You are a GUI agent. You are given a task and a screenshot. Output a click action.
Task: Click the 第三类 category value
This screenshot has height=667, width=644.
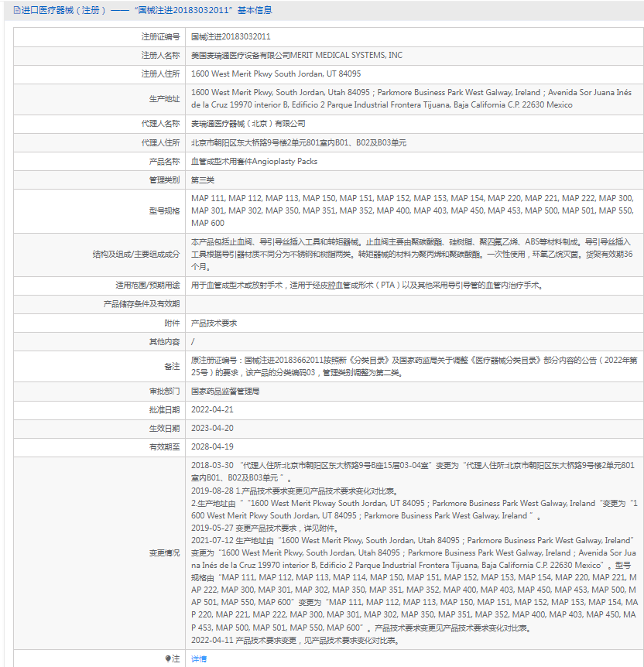click(x=203, y=180)
